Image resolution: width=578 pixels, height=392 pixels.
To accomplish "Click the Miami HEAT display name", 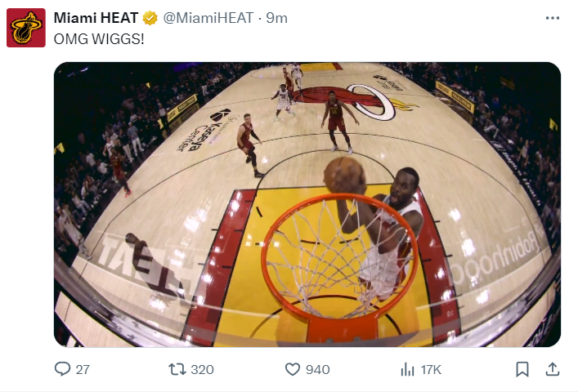I will point(96,18).
